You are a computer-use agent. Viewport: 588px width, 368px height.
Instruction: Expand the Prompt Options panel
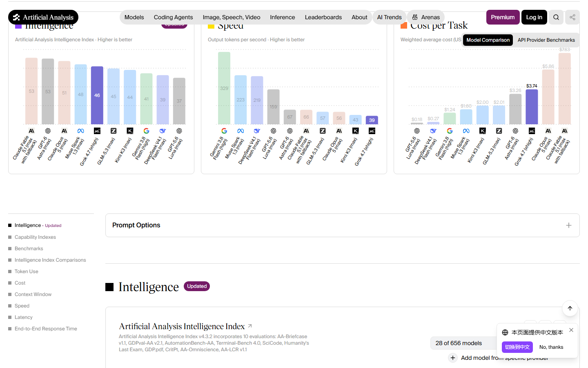(343, 225)
